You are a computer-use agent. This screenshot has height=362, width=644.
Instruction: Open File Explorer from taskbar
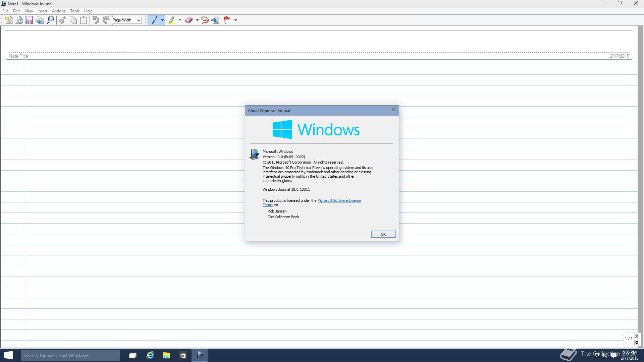point(166,355)
